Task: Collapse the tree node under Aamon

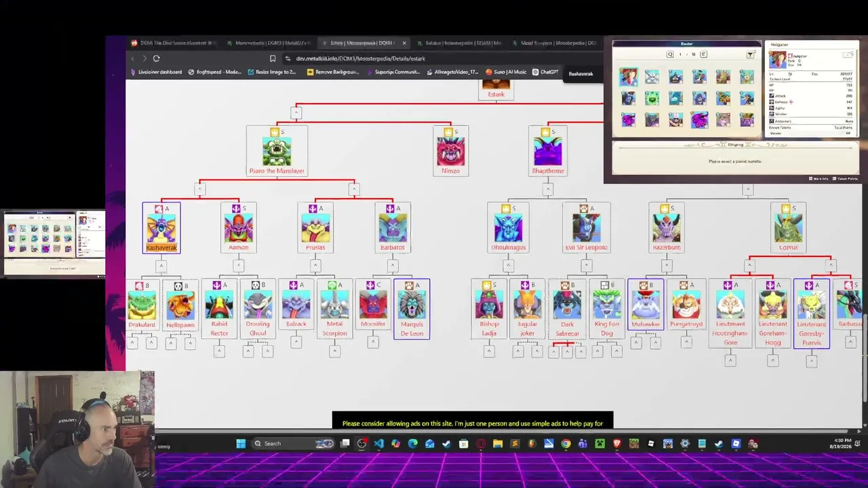Action: click(x=239, y=265)
